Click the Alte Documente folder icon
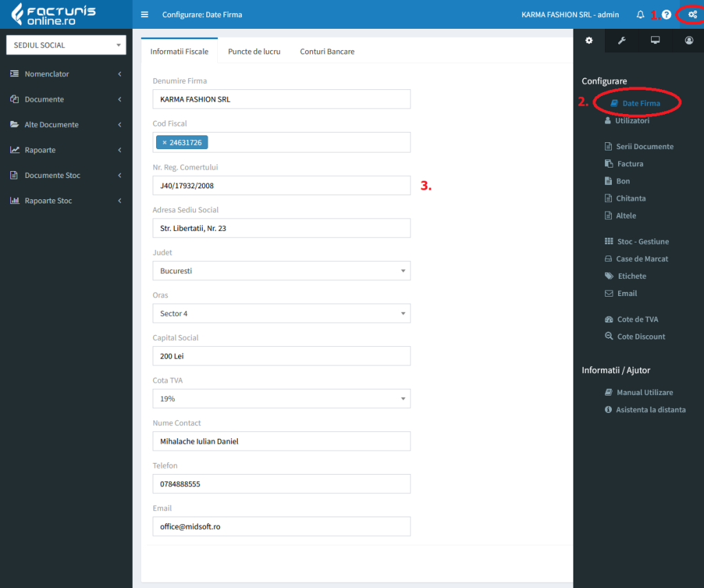 [x=15, y=124]
